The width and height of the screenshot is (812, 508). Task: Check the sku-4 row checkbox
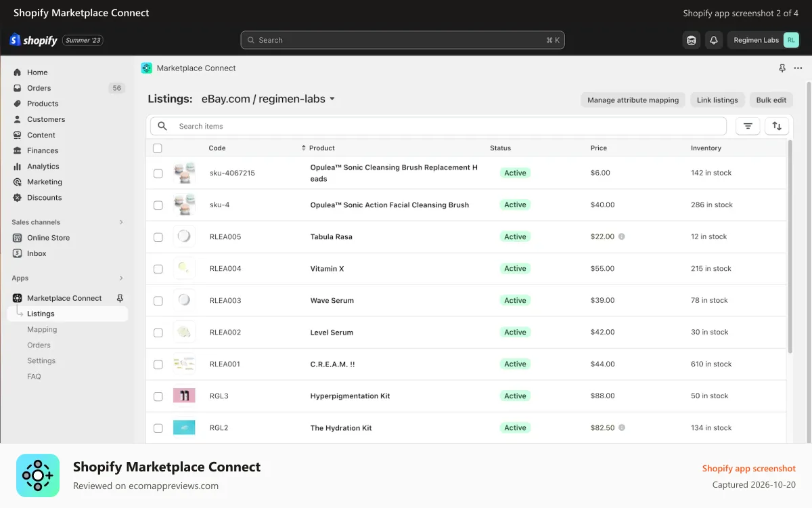point(158,205)
